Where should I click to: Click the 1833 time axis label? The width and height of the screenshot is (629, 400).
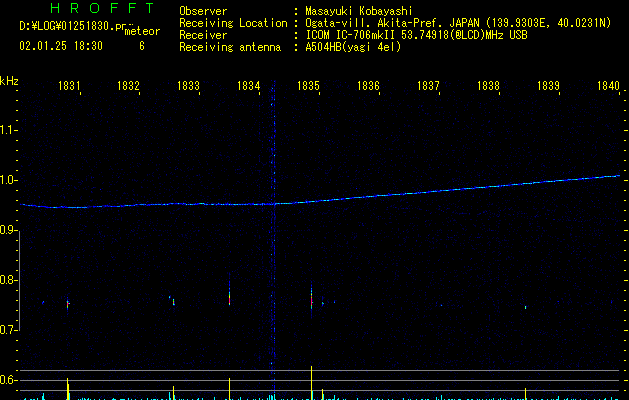click(x=188, y=86)
